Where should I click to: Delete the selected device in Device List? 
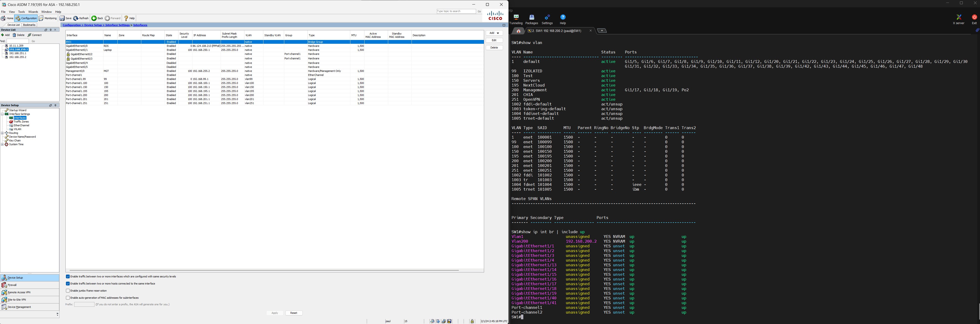click(19, 35)
